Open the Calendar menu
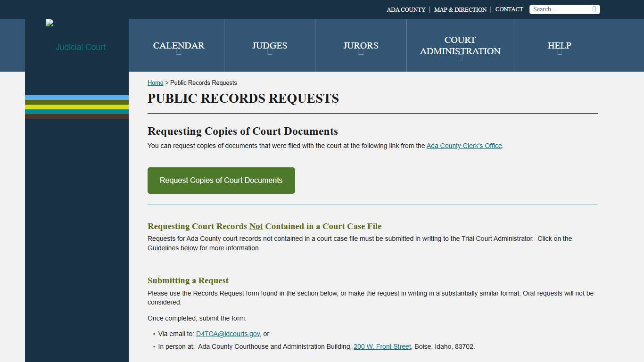 click(x=178, y=45)
